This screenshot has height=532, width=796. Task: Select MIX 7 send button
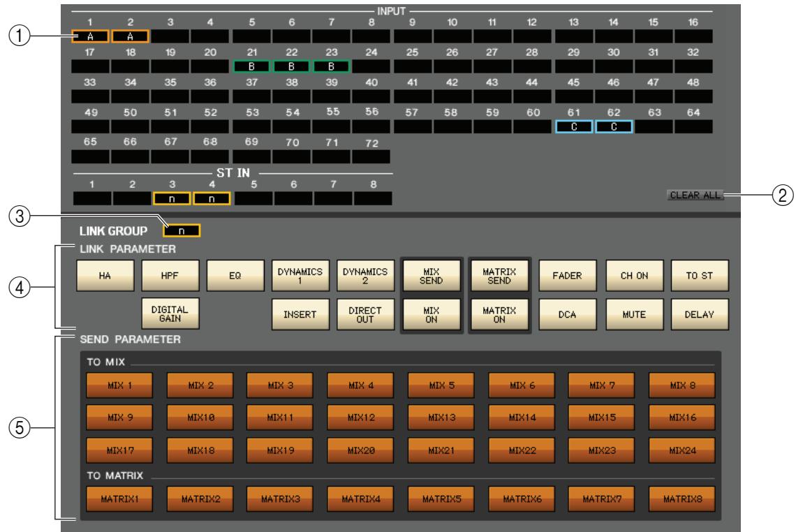pos(602,385)
